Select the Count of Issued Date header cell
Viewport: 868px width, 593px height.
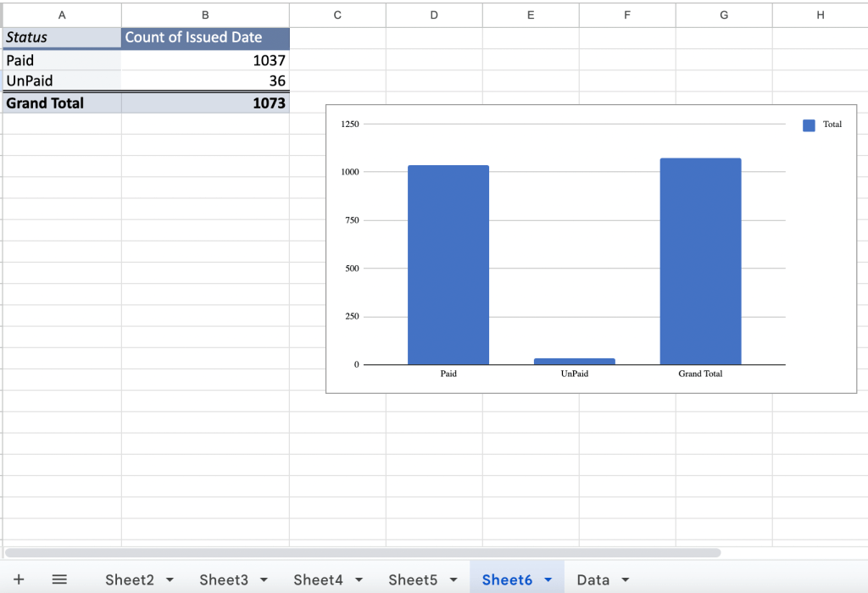pos(205,37)
